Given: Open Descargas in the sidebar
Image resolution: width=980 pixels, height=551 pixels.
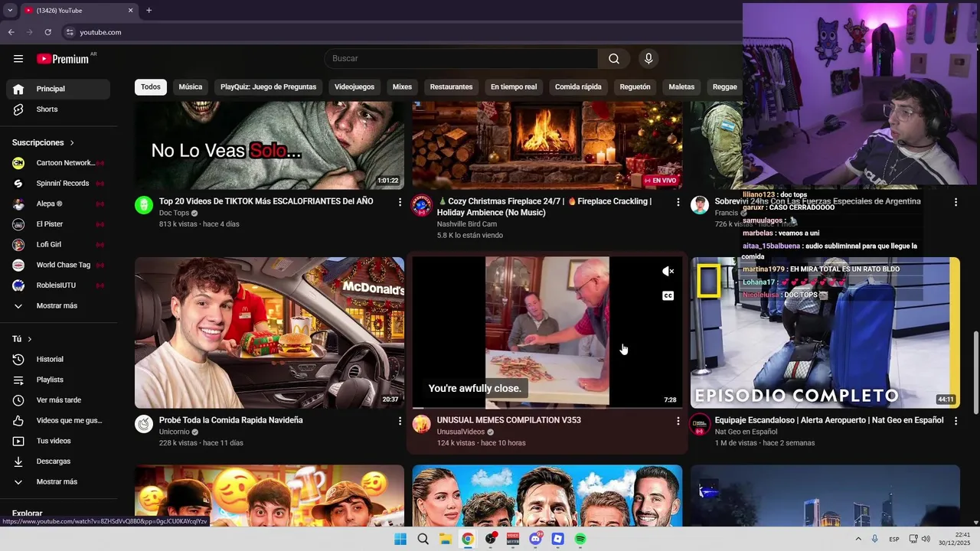Looking at the screenshot, I should click(58, 461).
